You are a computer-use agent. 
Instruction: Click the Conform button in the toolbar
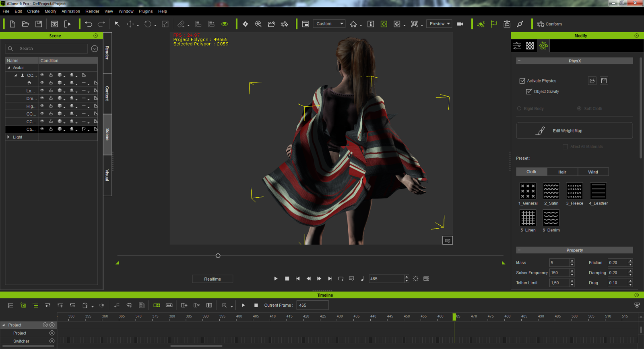(x=549, y=24)
